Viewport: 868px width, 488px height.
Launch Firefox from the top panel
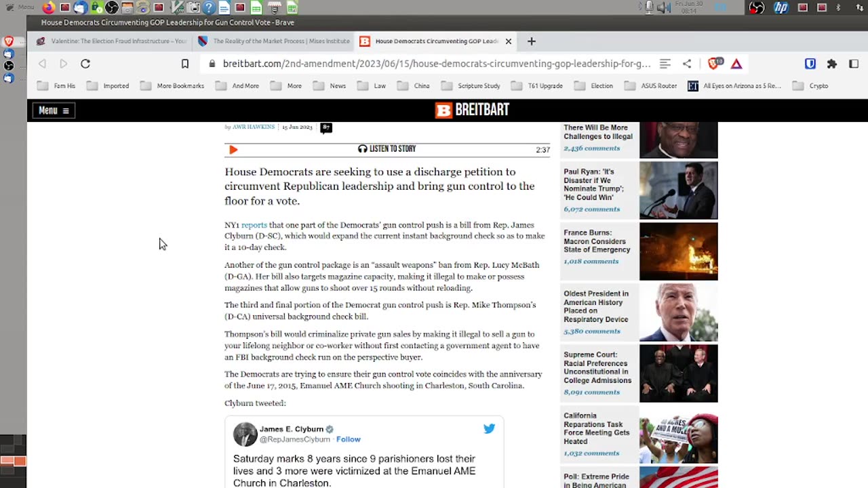point(49,7)
